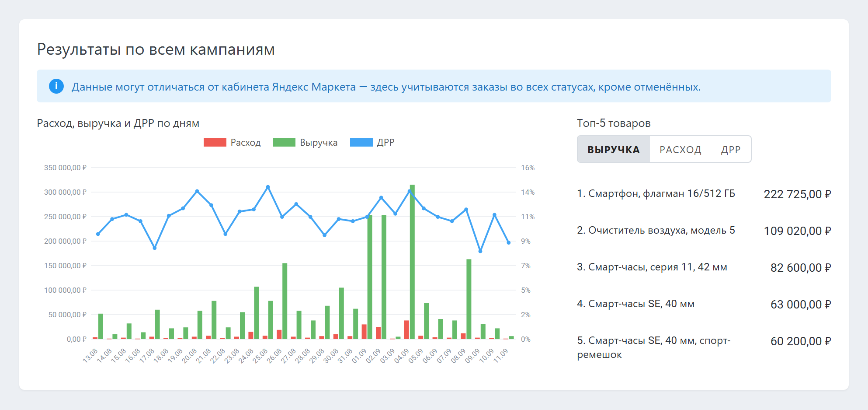The width and height of the screenshot is (868, 410).
Task: Click the right-axis label 16%
Action: pyautogui.click(x=528, y=168)
